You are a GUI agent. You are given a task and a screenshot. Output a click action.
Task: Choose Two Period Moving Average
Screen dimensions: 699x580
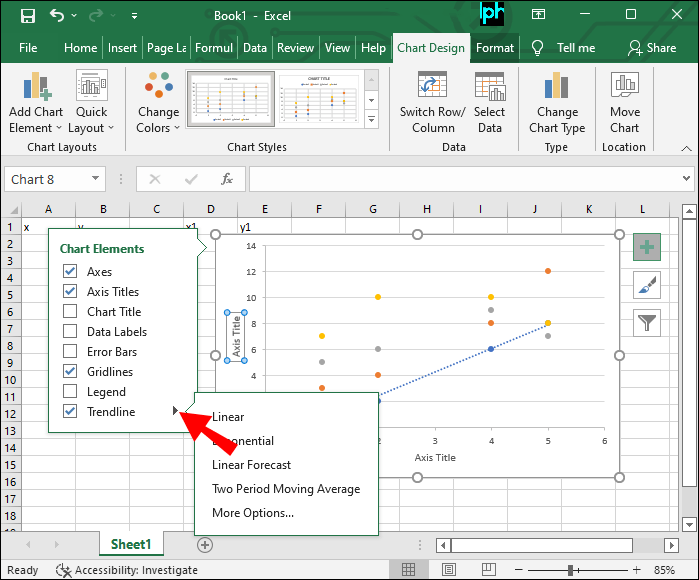[x=285, y=489]
